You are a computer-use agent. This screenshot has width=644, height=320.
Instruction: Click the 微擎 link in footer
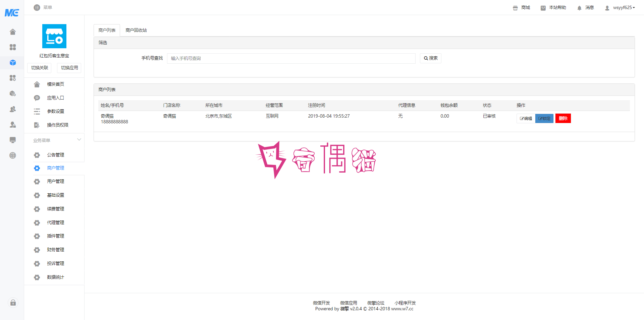pyautogui.click(x=344, y=309)
